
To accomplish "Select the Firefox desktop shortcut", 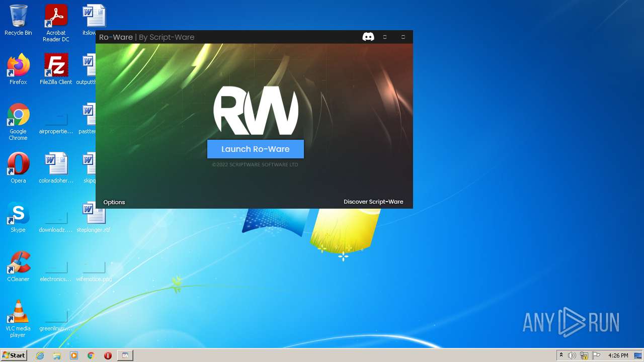I will (18, 69).
